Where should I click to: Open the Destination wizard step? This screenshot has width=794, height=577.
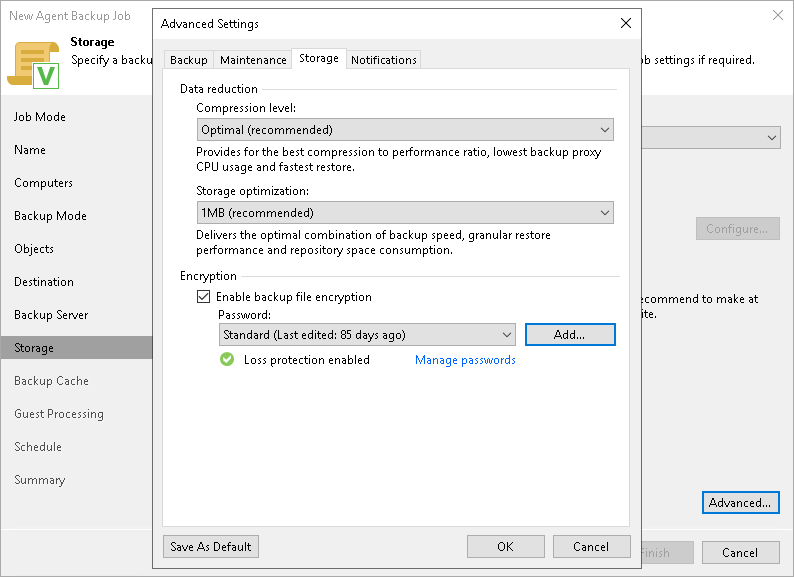44,282
